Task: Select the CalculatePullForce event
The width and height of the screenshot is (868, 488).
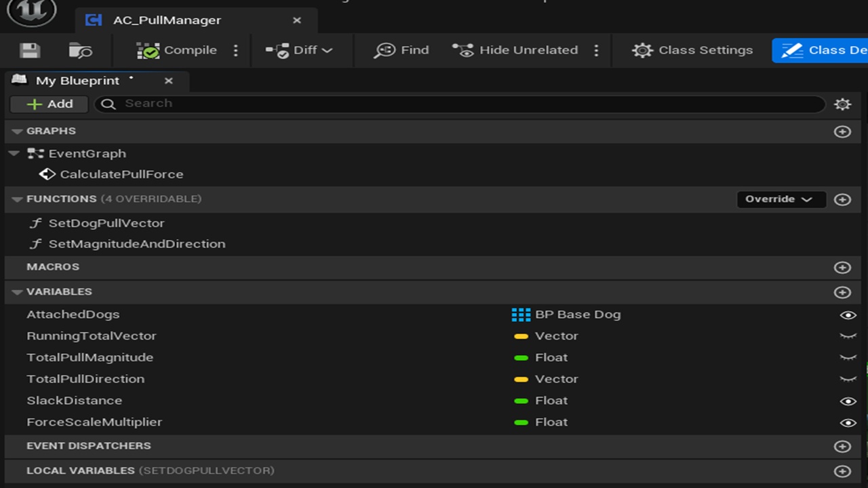Action: pos(121,174)
